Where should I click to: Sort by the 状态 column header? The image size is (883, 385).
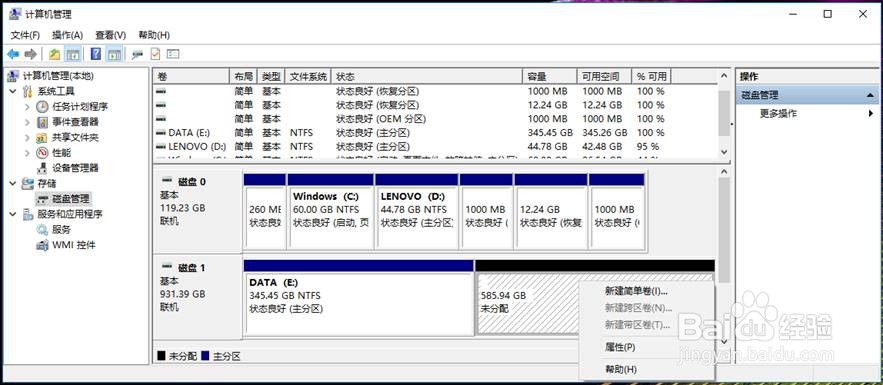[427, 77]
